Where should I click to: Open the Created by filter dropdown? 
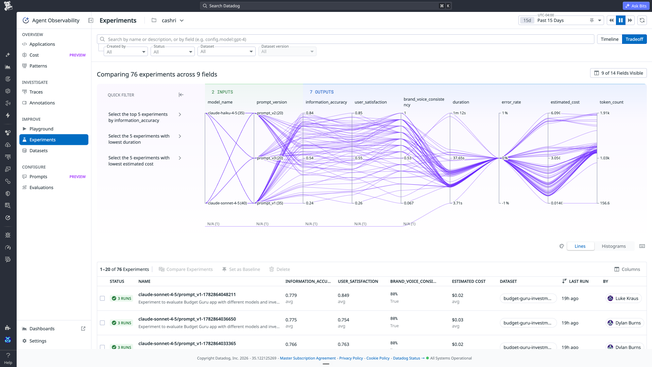125,51
